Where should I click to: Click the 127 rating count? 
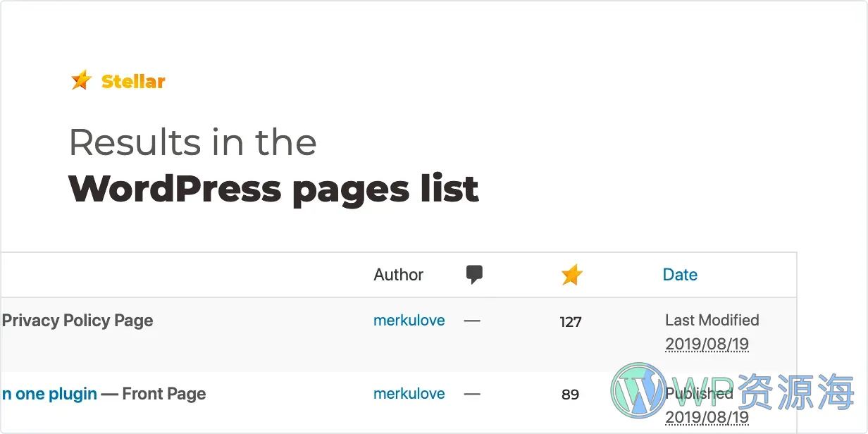click(x=571, y=322)
